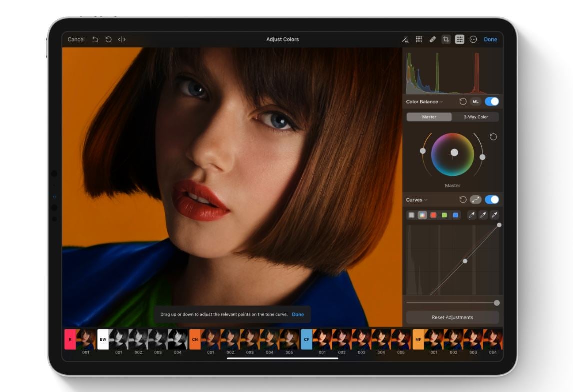This screenshot has height=392, width=573.
Task: Apply the CN 005 preset thumbnail
Action: (289, 339)
